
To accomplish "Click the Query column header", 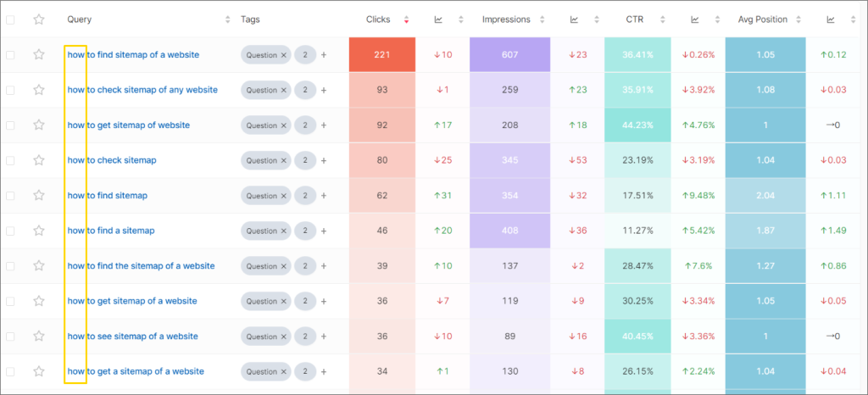I will point(80,19).
